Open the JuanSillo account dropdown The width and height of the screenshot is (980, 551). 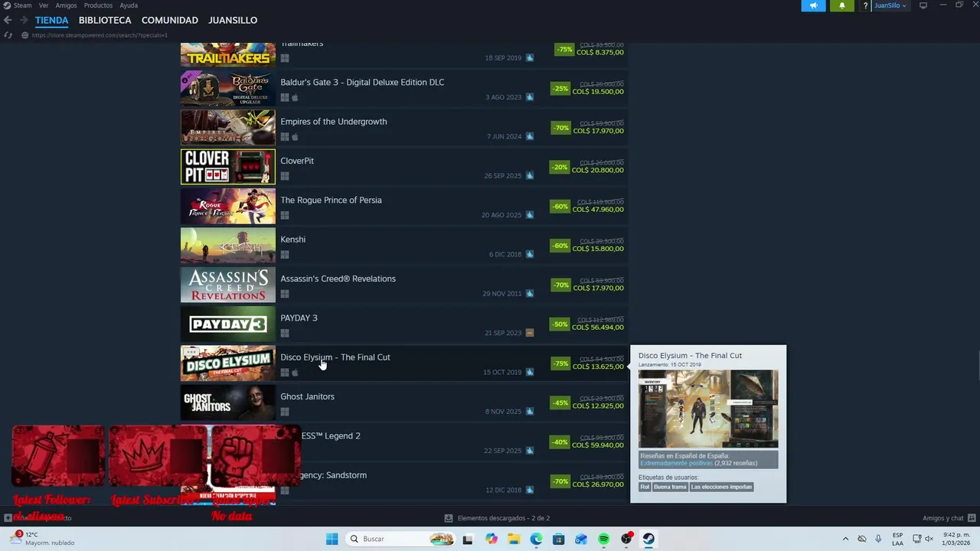(890, 5)
